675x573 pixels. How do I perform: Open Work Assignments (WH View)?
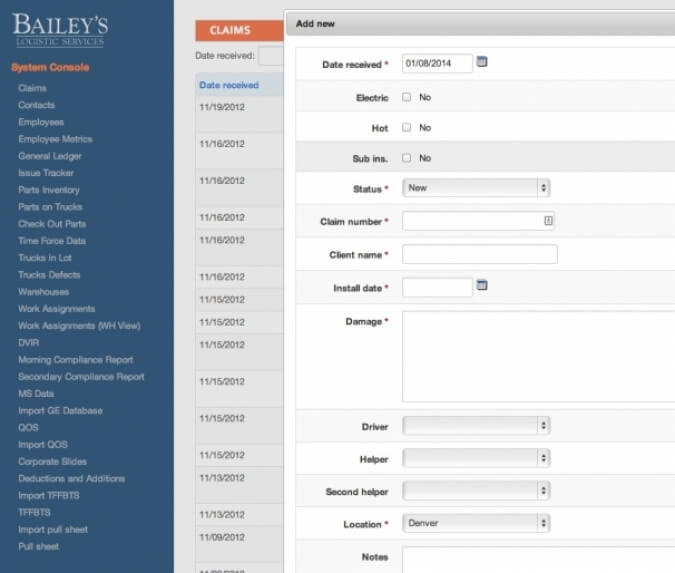pos(79,326)
